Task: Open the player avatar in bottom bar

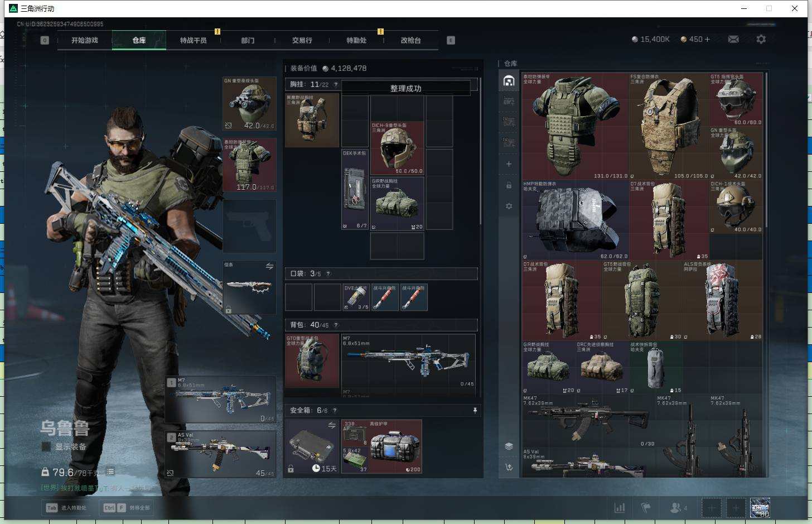Action: 760,508
